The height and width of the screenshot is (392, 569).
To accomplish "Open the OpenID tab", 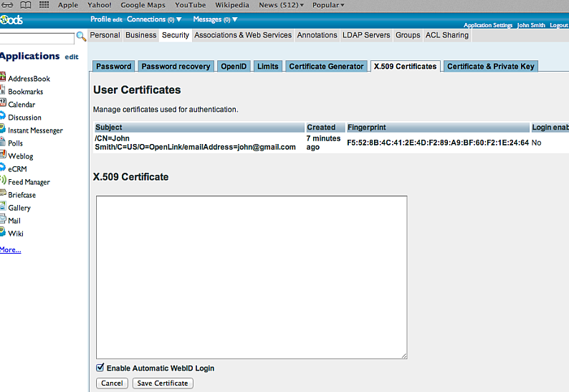I will (x=234, y=66).
